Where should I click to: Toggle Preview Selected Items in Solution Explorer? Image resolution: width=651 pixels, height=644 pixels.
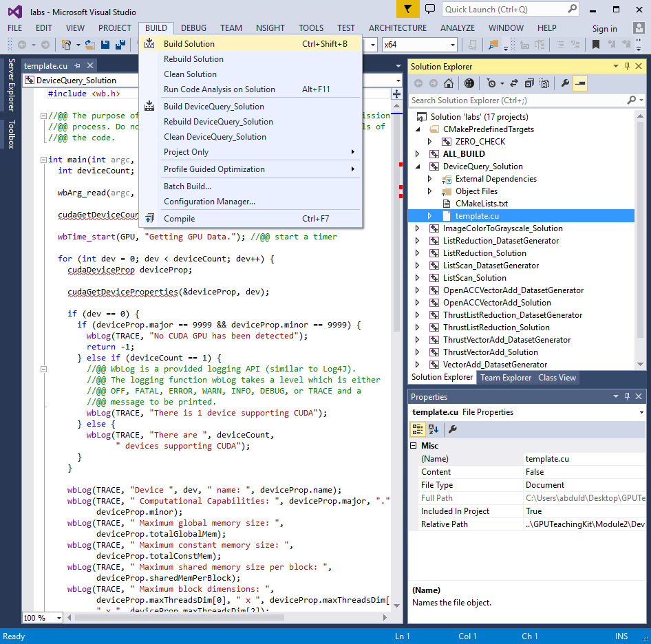(x=581, y=83)
